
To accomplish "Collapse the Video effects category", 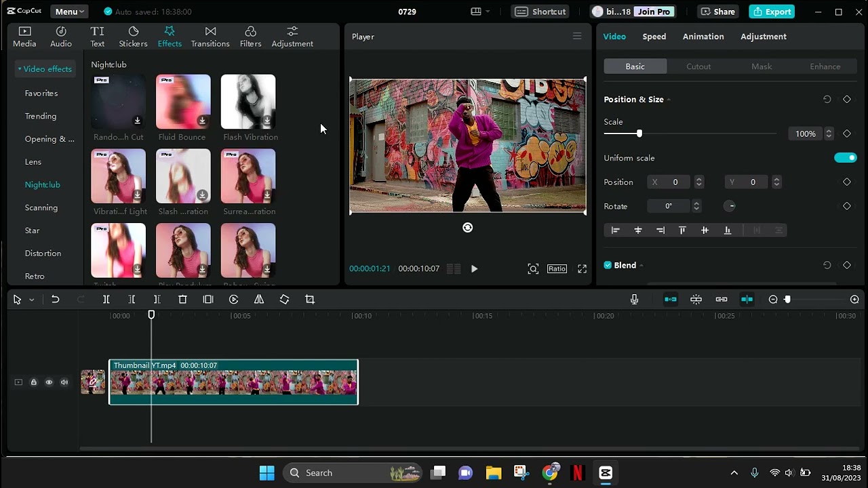I will tap(45, 69).
